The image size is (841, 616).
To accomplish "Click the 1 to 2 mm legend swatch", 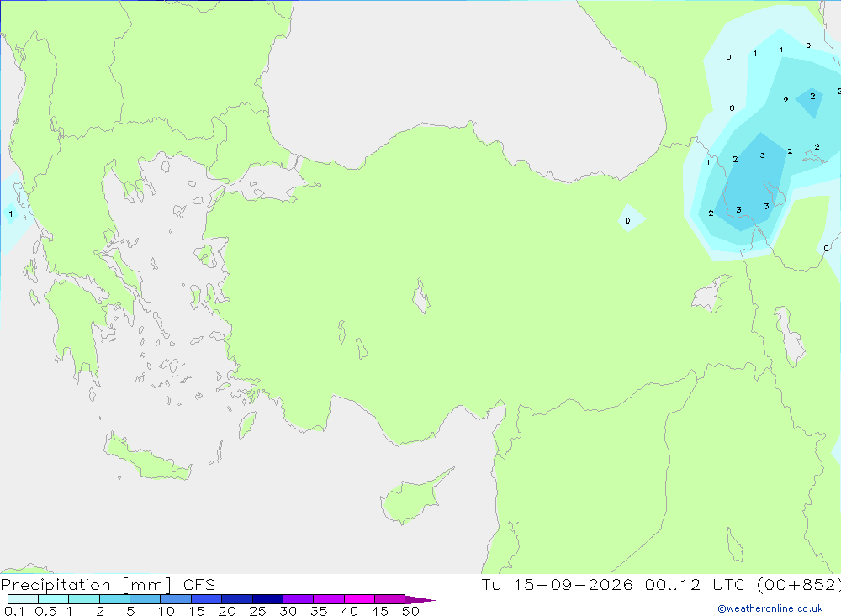I will click(84, 599).
